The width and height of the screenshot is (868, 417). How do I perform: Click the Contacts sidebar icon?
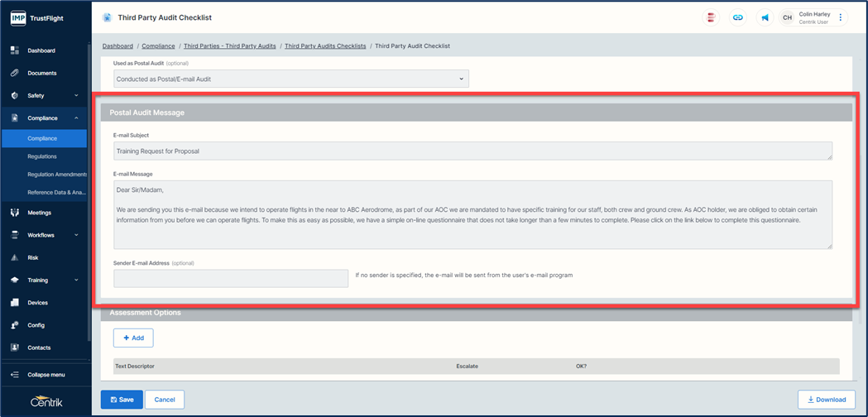[15, 347]
